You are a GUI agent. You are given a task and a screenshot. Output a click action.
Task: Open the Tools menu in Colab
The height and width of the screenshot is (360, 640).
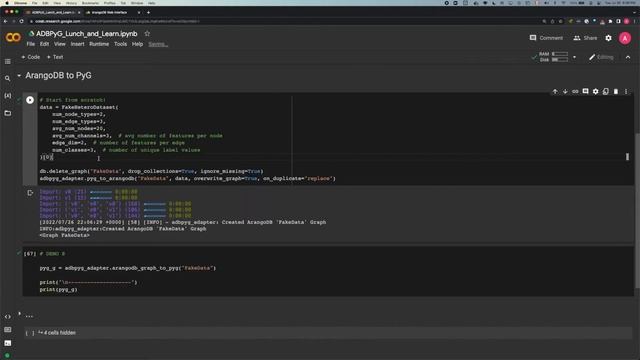click(x=120, y=44)
